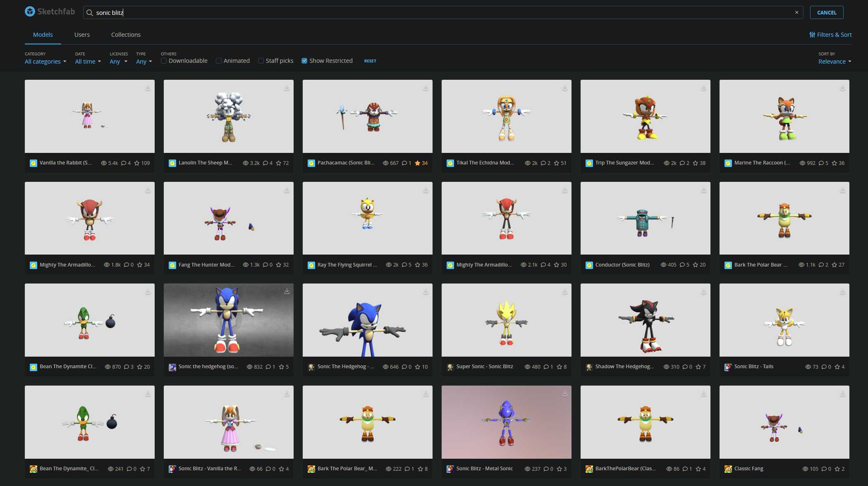The width and height of the screenshot is (868, 486).
Task: Click author avatar of Sonic the hedgehog (so... model
Action: click(172, 367)
